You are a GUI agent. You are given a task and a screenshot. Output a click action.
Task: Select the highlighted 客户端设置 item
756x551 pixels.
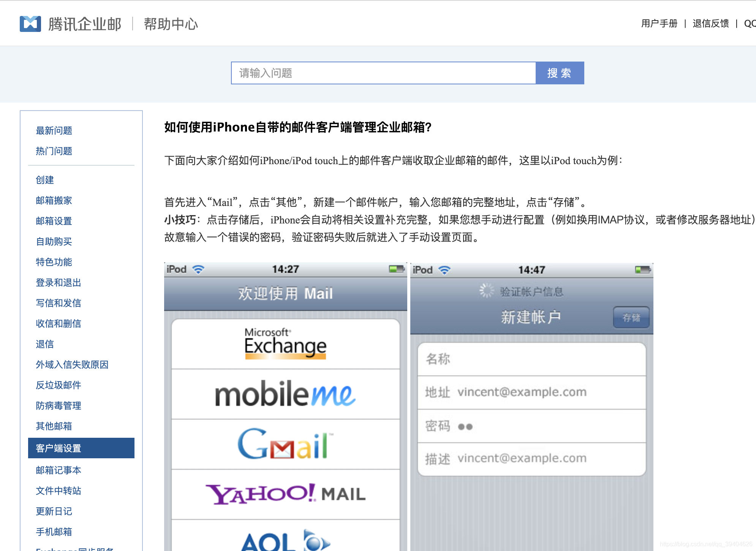pyautogui.click(x=81, y=448)
